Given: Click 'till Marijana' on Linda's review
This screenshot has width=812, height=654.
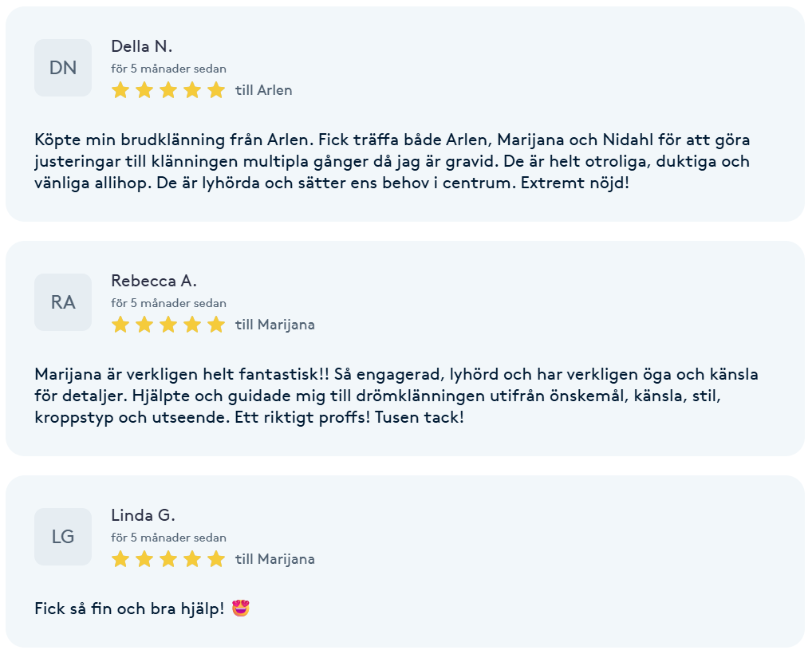Looking at the screenshot, I should (275, 559).
